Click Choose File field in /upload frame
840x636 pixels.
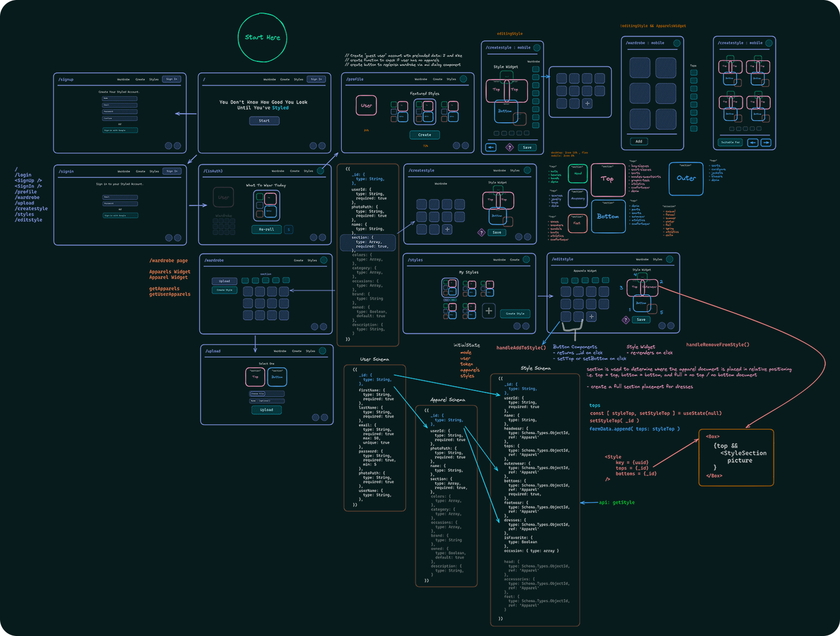point(267,394)
